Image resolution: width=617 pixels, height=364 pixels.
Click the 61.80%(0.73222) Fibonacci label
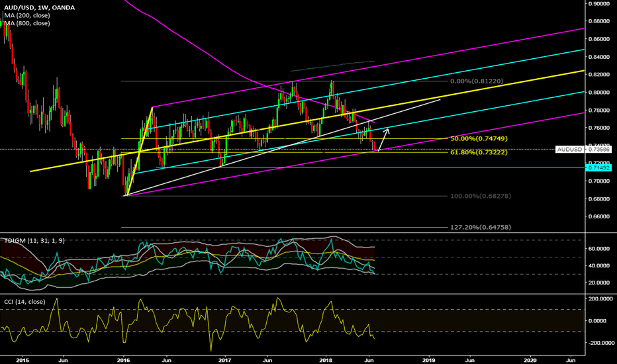pyautogui.click(x=479, y=152)
